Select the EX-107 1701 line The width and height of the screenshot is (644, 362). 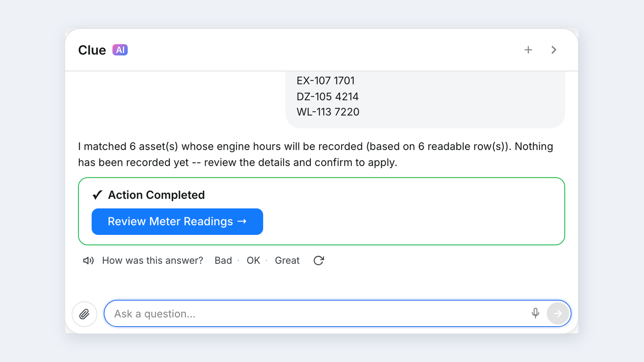click(x=326, y=81)
